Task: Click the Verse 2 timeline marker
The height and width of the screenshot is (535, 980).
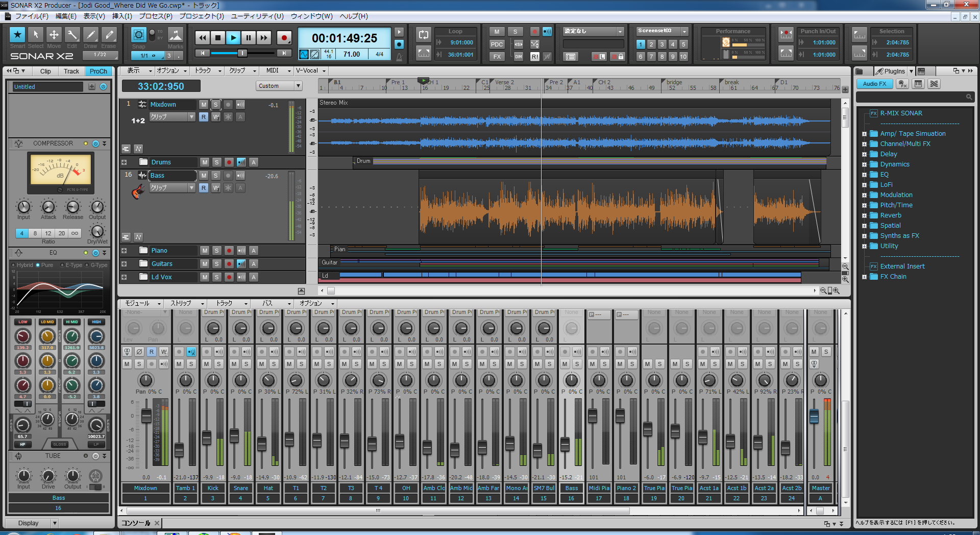Action: [504, 82]
